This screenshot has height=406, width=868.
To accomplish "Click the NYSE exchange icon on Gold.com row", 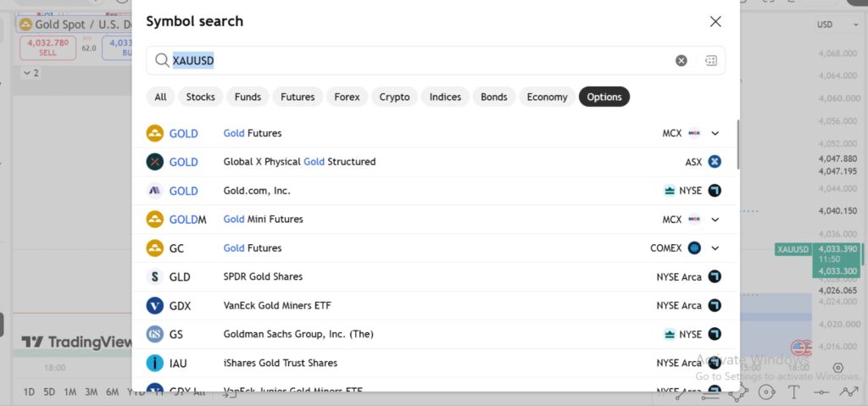I will point(715,191).
